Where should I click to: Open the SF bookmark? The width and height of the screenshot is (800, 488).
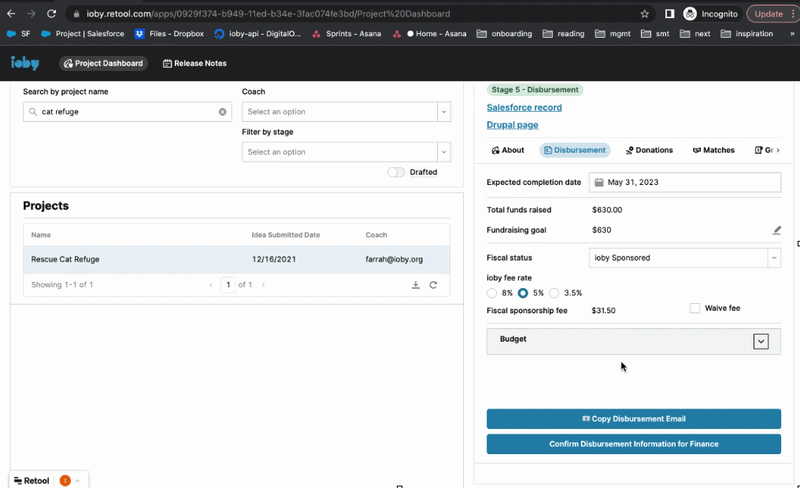click(x=18, y=34)
